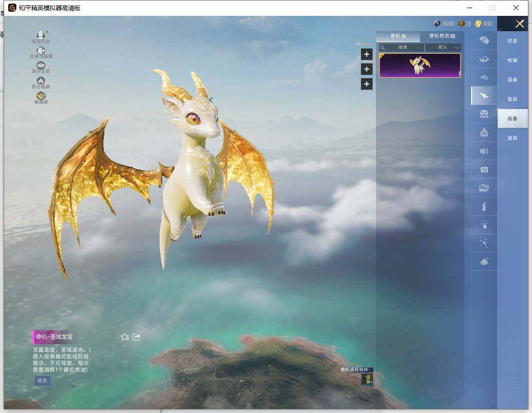Image resolution: width=532 pixels, height=413 pixels.
Task: Click the topmost plus slot button
Action: [x=366, y=54]
